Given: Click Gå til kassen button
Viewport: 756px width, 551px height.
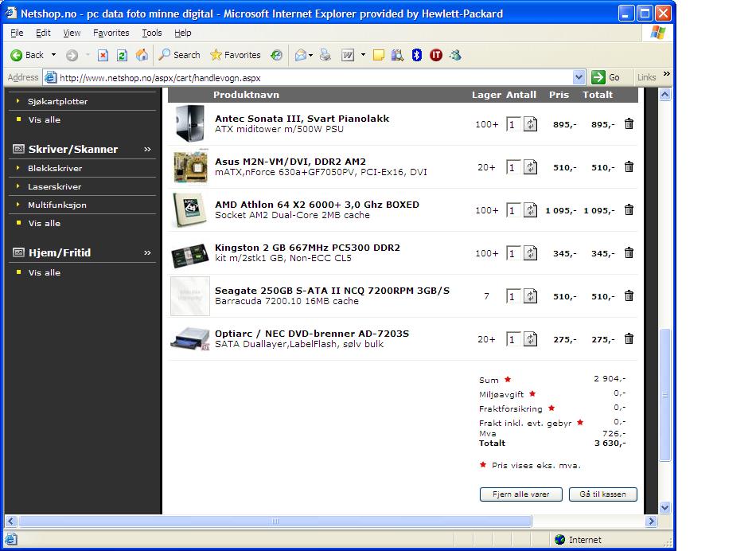Looking at the screenshot, I should (x=602, y=494).
